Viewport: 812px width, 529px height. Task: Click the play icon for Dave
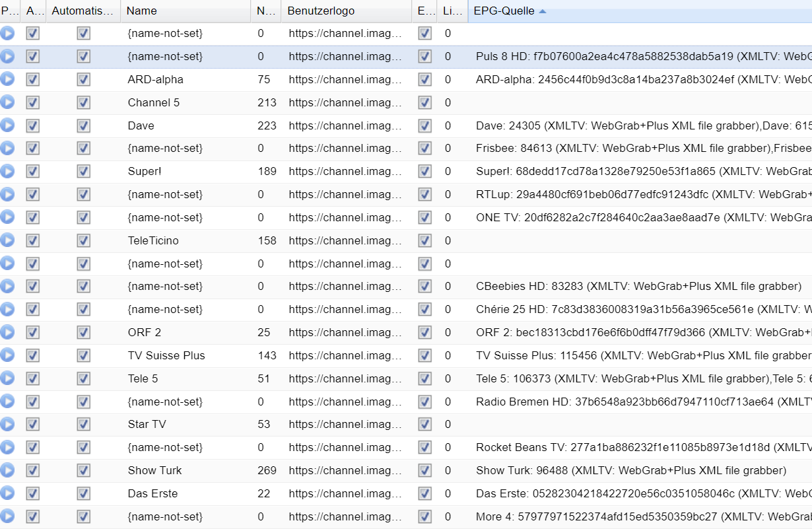pyautogui.click(x=7, y=125)
